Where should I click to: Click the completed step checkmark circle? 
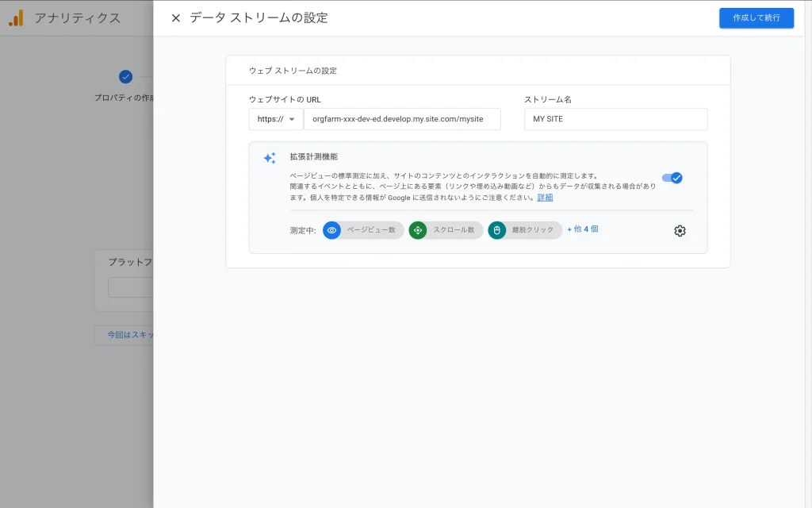125,77
